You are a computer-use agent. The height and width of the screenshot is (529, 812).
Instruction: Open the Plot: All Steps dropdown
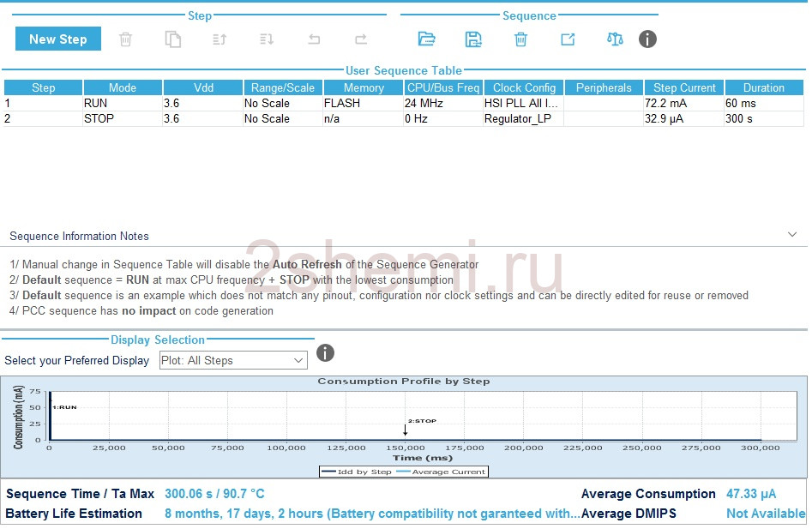233,360
